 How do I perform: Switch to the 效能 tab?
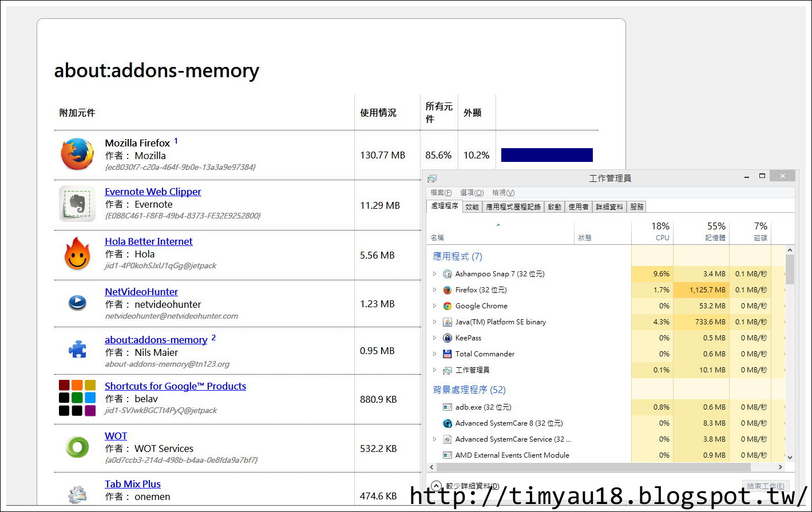472,207
